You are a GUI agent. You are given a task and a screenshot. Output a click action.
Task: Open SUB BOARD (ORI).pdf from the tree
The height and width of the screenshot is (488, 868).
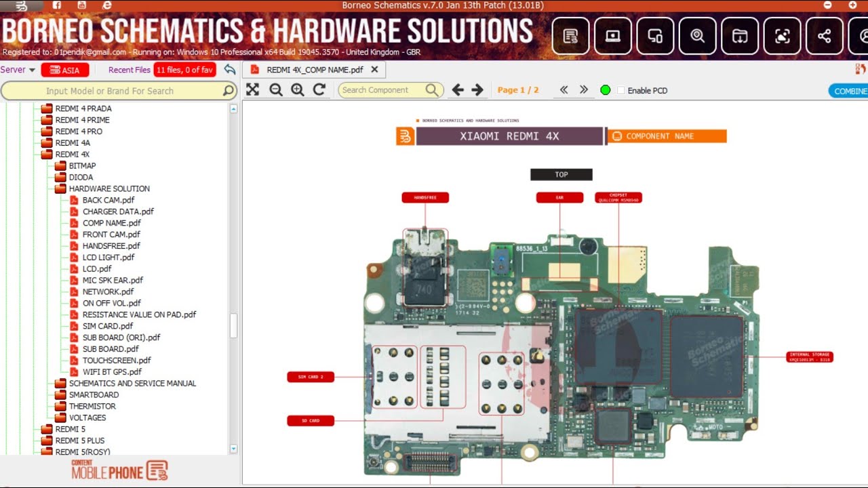point(121,338)
